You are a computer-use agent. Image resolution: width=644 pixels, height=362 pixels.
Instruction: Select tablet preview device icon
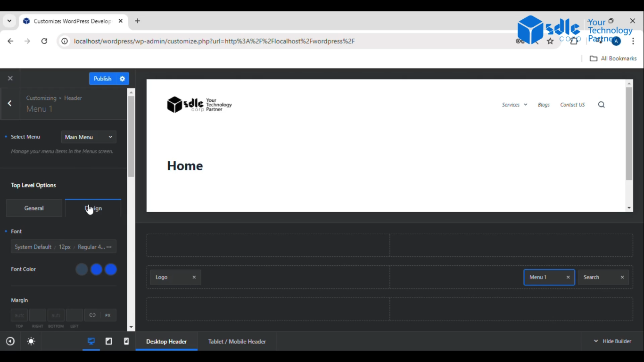pyautogui.click(x=109, y=341)
